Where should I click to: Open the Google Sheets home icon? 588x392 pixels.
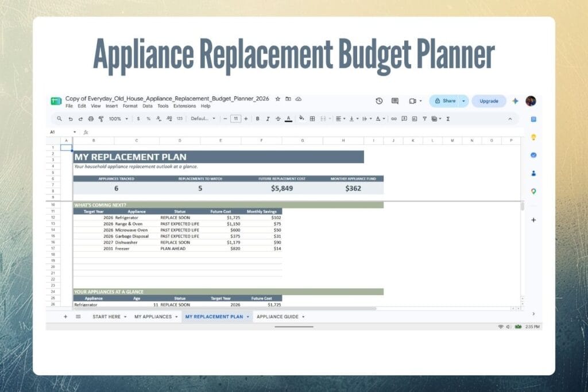click(x=56, y=101)
